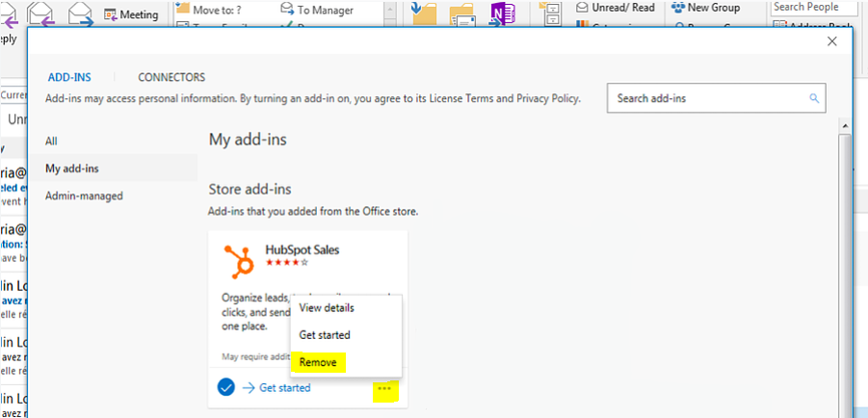868x418 pixels.
Task: Click the dialog scrollbar up arrow
Action: [845, 126]
